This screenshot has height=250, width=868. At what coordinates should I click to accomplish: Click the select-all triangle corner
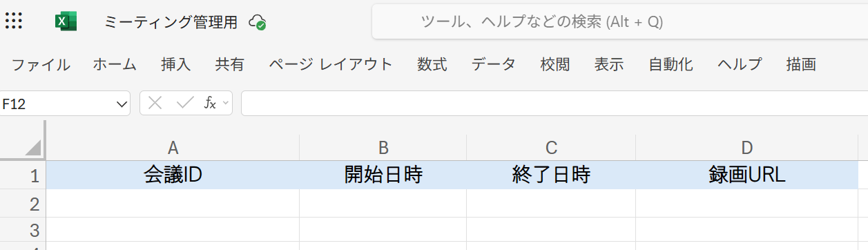[32, 147]
